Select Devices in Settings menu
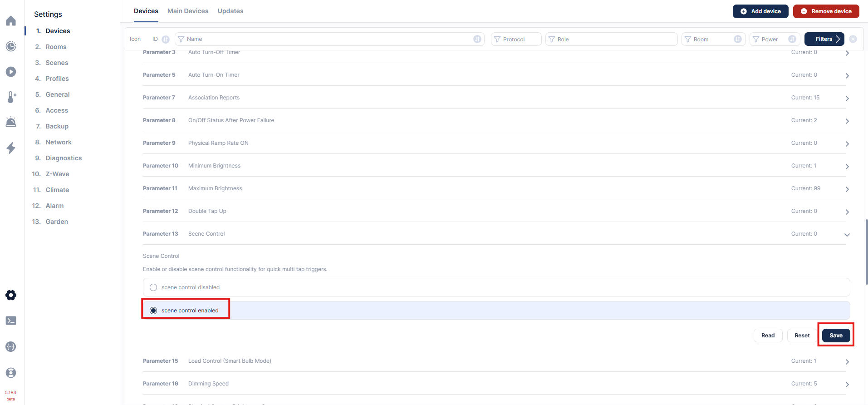 [x=58, y=31]
